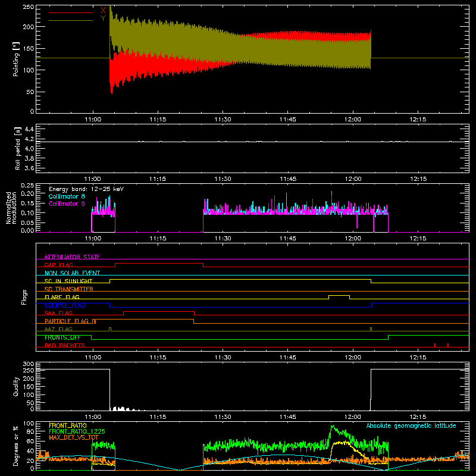The width and height of the screenshot is (476, 476).
Task: Click the 12:15 tick label under Pointing plot
Action: click(x=418, y=120)
